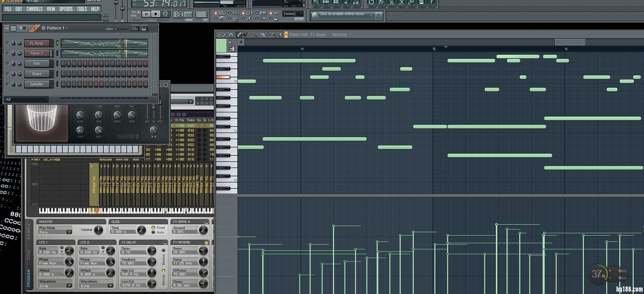Viewport: 644px width, 294px height.
Task: Enable the FX Drive A section LED
Action: pyautogui.click(x=207, y=222)
